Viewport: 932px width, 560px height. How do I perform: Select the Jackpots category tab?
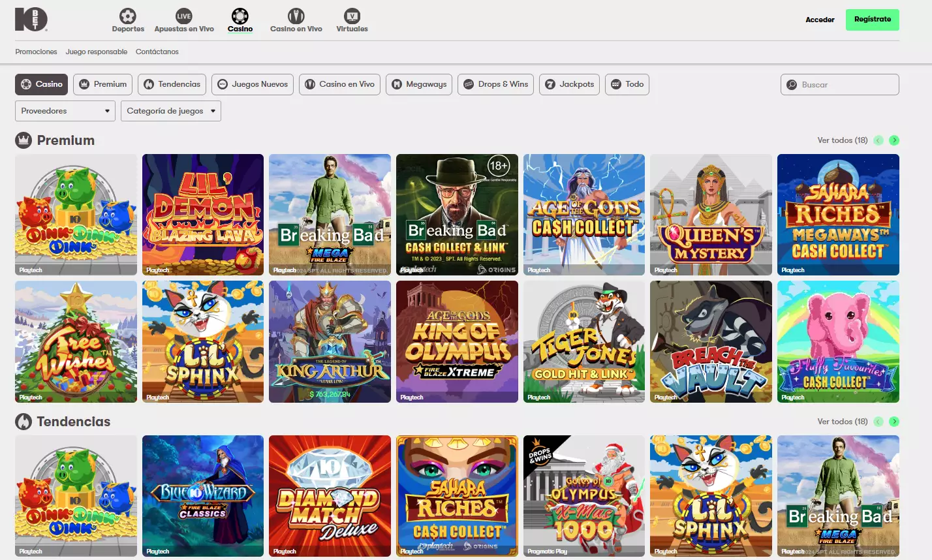569,84
